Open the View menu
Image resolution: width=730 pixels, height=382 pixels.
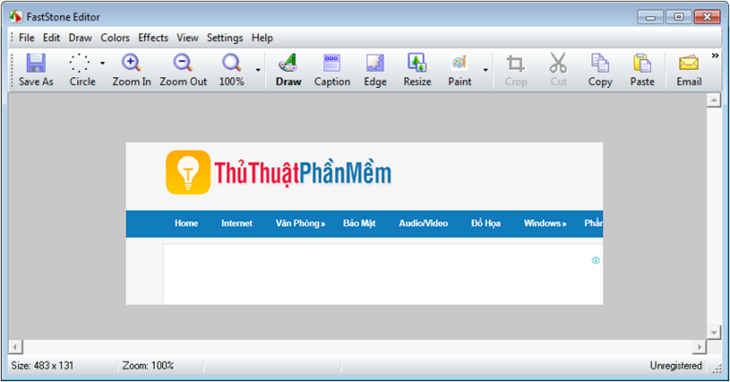click(x=187, y=38)
